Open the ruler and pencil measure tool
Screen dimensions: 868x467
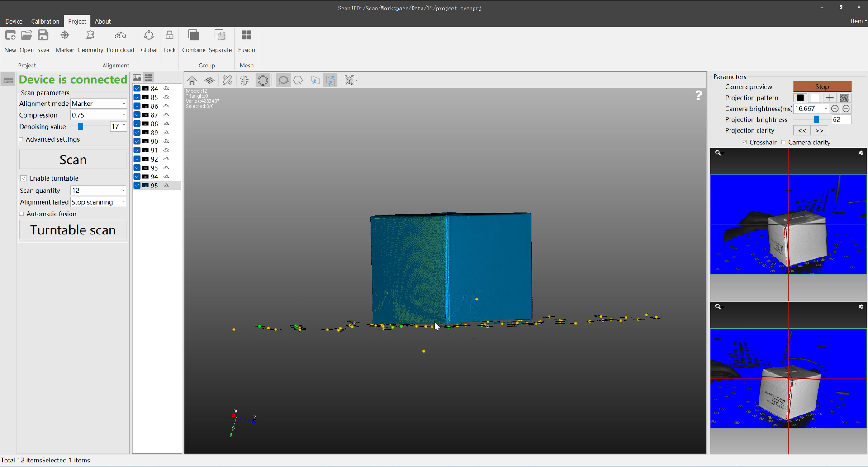coord(227,81)
